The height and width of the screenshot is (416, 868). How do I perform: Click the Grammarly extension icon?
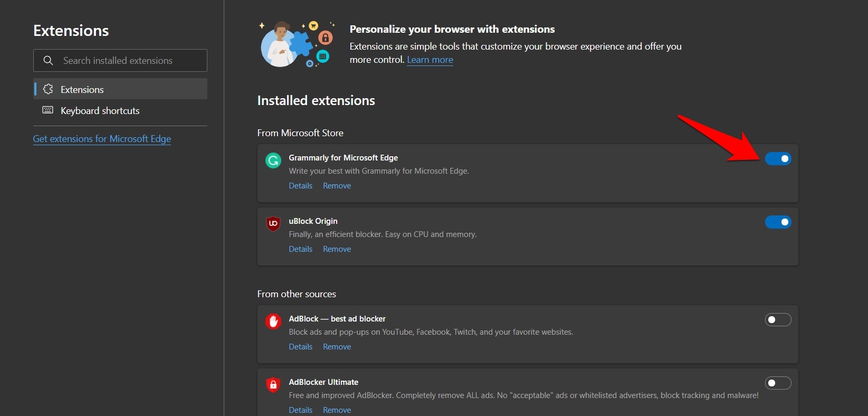[273, 160]
